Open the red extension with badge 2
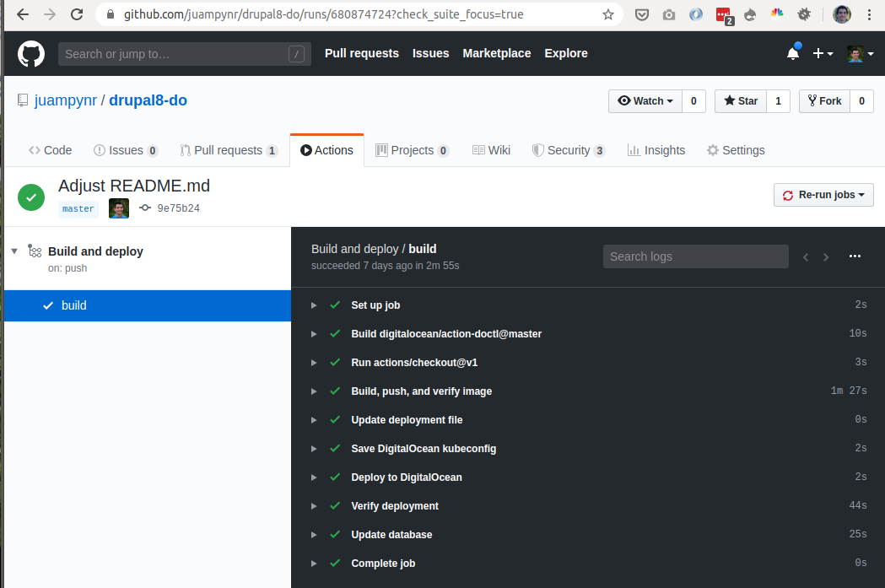Viewport: 885px width, 588px height. pyautogui.click(x=724, y=15)
